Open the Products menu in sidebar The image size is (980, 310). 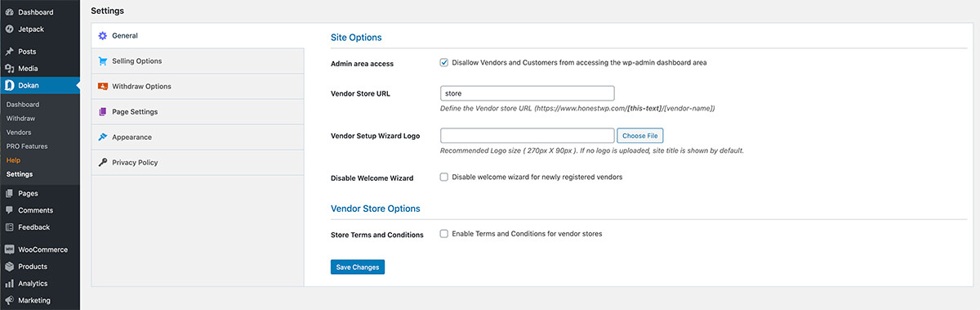[33, 267]
